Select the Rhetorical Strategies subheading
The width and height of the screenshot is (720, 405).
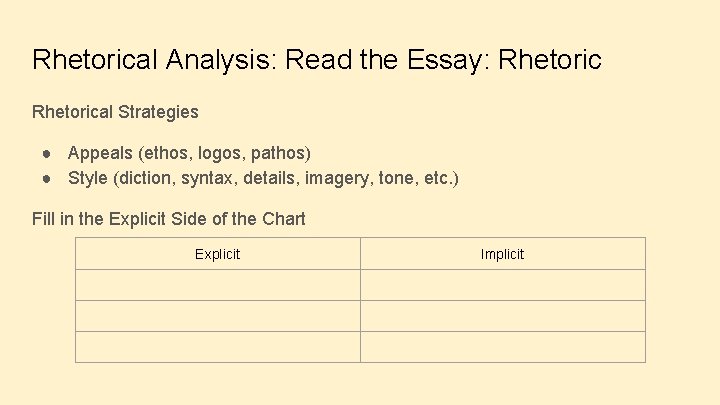(115, 112)
